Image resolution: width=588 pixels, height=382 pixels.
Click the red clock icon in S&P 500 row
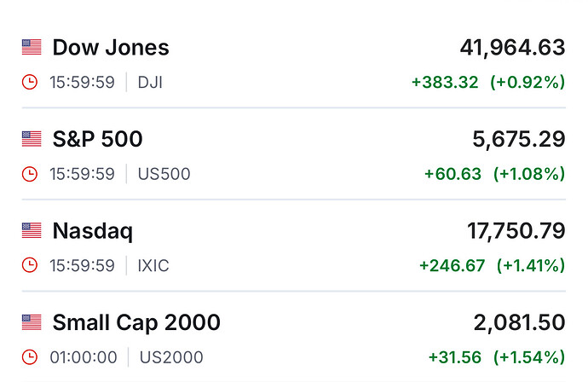tap(30, 174)
